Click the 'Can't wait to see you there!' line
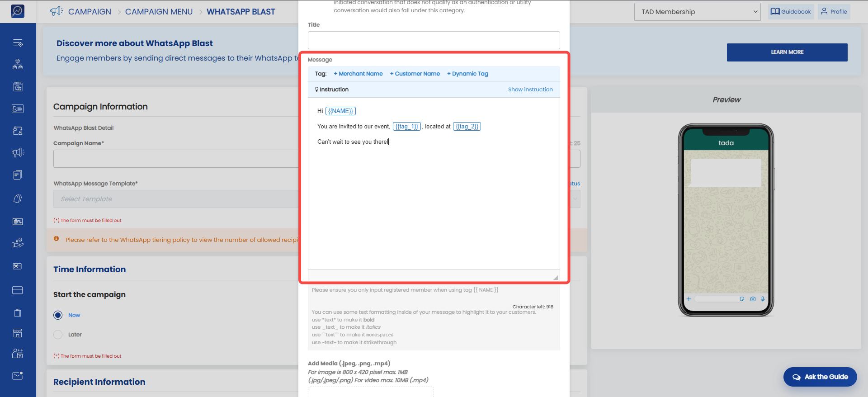Screen dimensions: 868x397 click(353, 142)
